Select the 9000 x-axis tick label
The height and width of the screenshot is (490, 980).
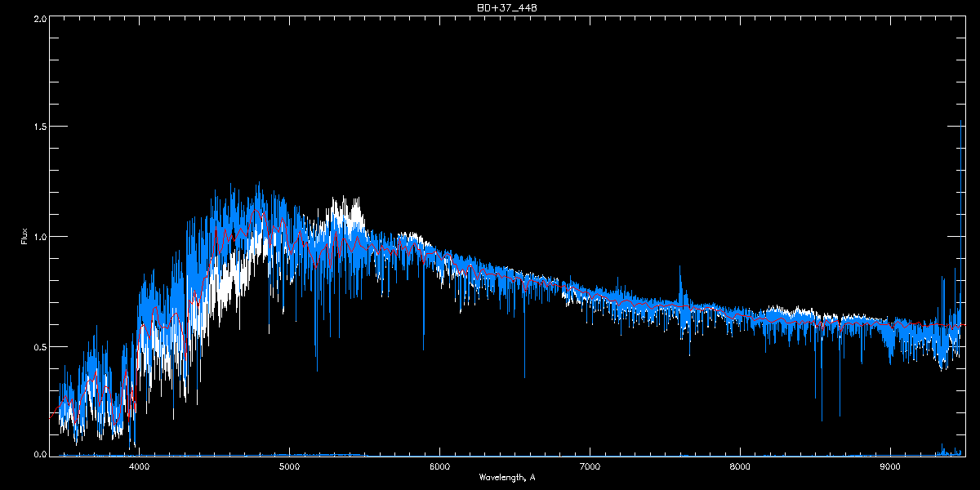(890, 467)
